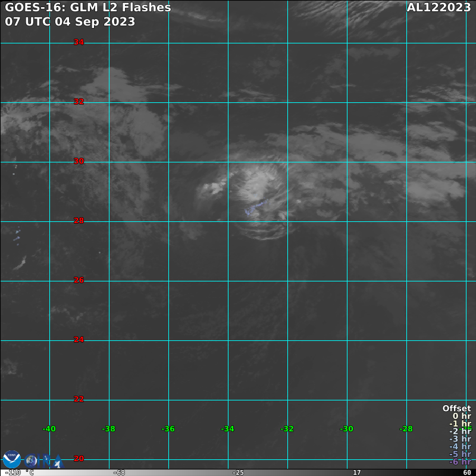
Task: Click the "-2 hr" legend entry
Action: (x=460, y=431)
